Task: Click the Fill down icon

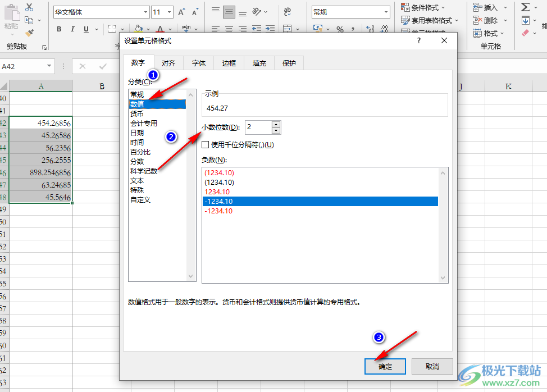Action: [x=526, y=21]
